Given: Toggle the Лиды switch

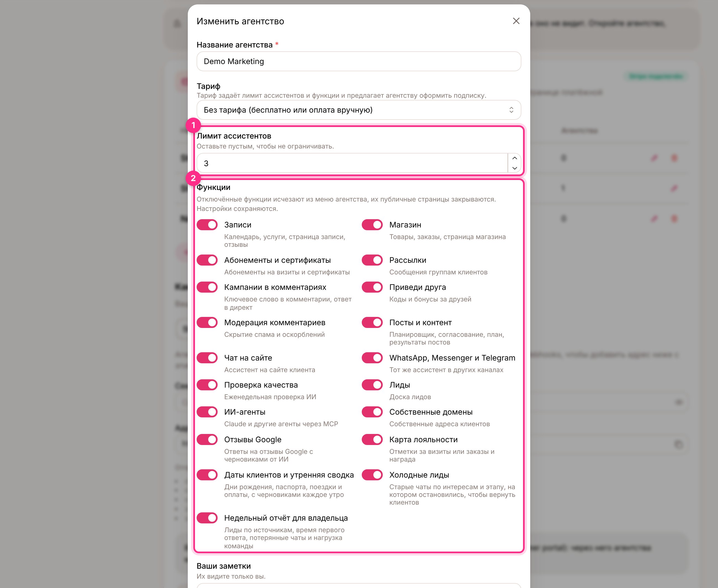Looking at the screenshot, I should pos(372,385).
